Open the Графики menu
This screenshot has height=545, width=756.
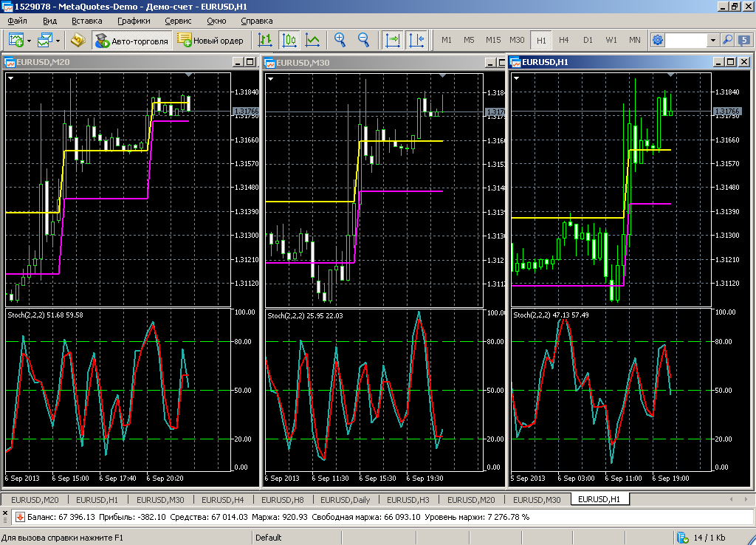point(133,21)
